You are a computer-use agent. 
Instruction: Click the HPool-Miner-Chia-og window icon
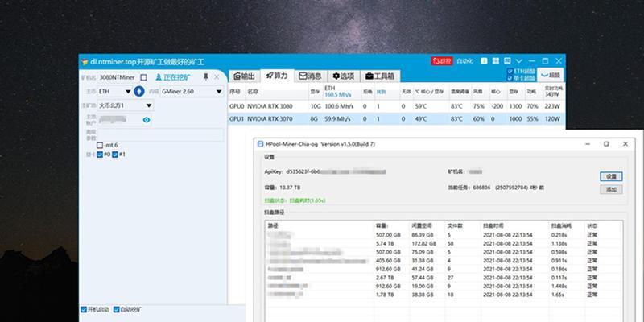[x=260, y=144]
